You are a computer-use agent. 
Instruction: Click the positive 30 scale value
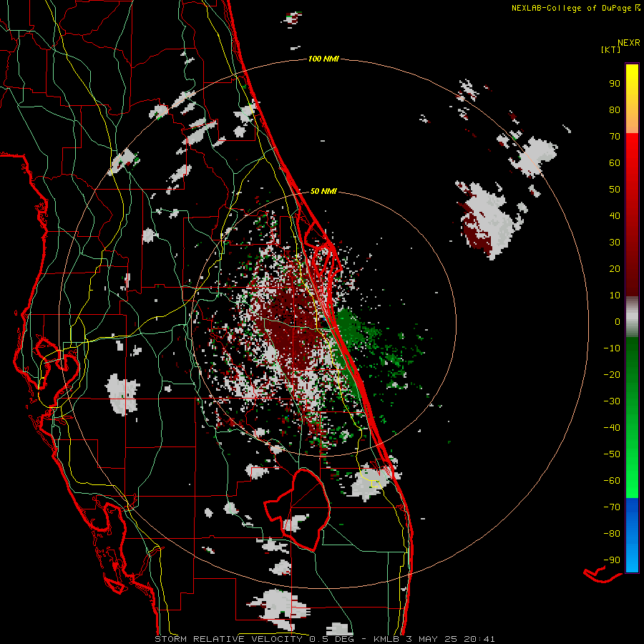tap(615, 243)
